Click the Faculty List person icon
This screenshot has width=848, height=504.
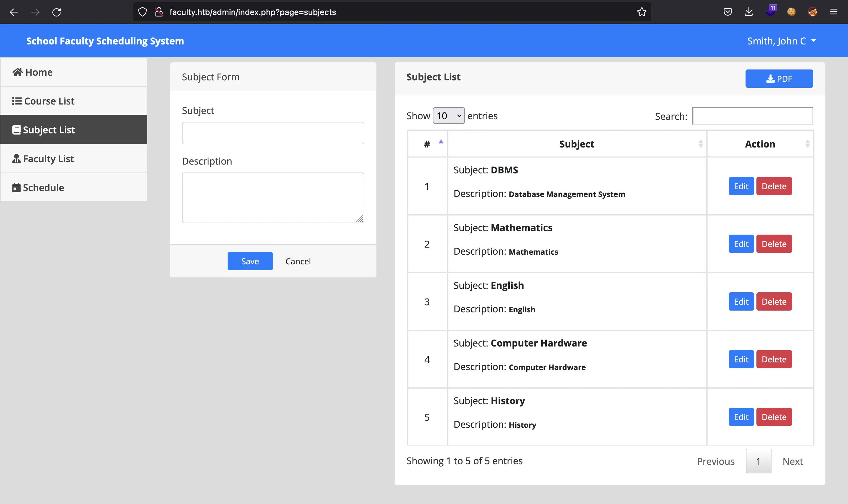click(16, 159)
